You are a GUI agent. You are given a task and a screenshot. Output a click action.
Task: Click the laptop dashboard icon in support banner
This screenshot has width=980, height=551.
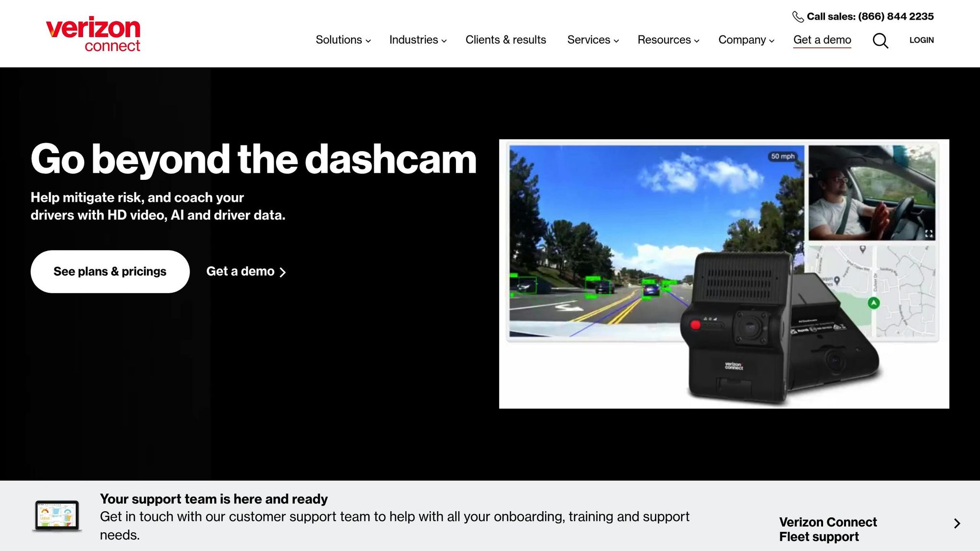point(57,516)
